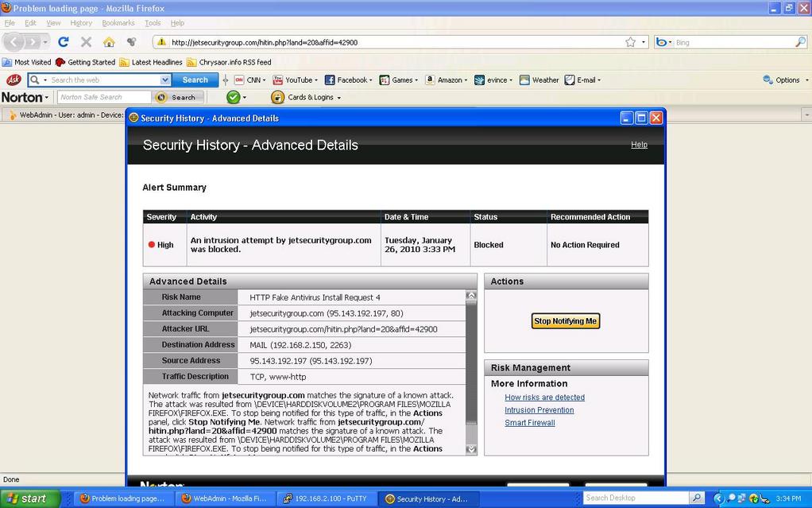
Task: Click the Stop loading X icon
Action: (x=86, y=42)
